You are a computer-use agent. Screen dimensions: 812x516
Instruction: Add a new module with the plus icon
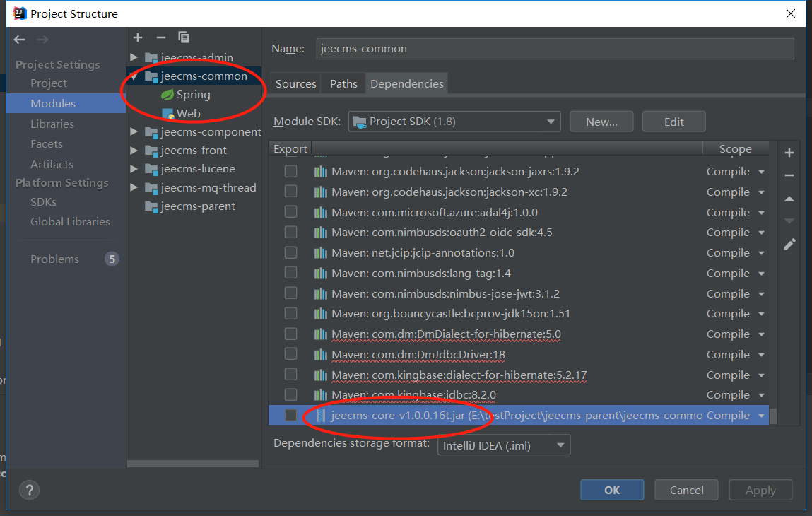138,37
